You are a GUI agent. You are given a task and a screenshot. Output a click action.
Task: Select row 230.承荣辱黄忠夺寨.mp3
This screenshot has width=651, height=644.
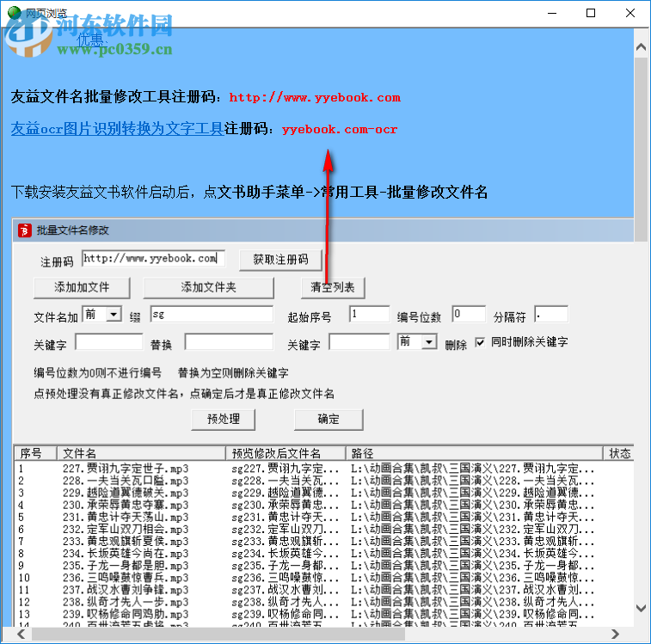coord(126,505)
